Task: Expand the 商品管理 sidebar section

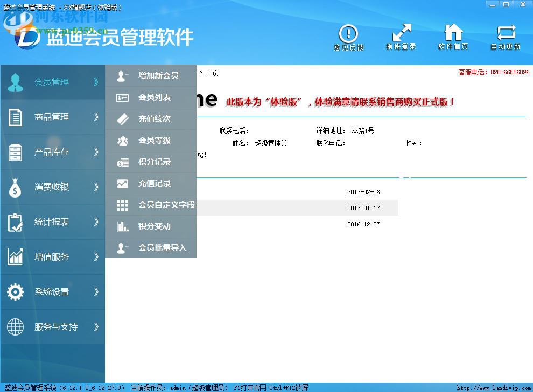Action: click(x=52, y=117)
